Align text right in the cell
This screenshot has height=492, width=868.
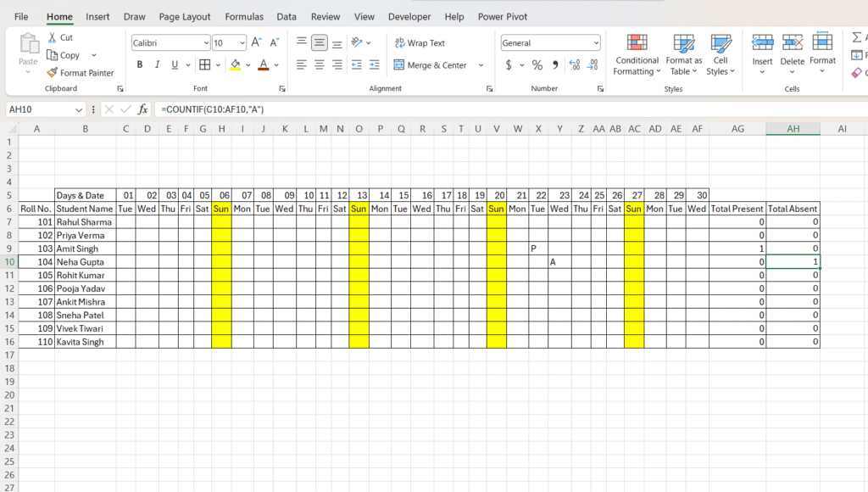tap(337, 64)
